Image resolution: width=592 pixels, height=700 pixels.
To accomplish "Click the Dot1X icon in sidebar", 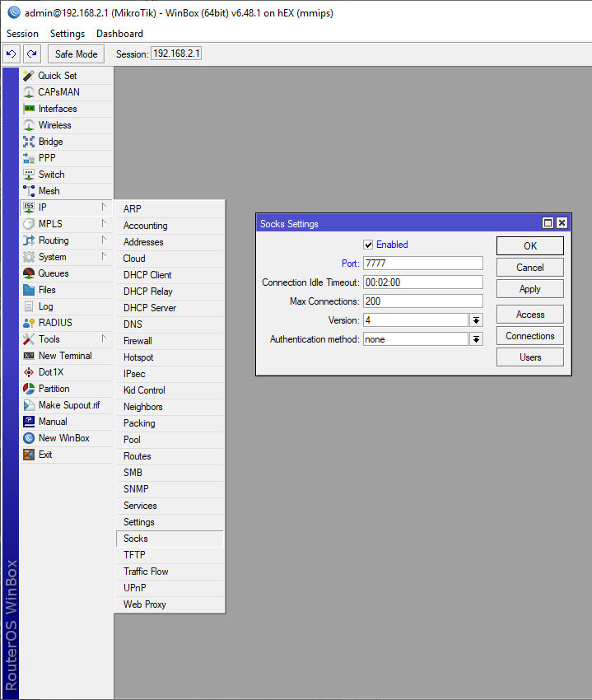I will tap(29, 372).
